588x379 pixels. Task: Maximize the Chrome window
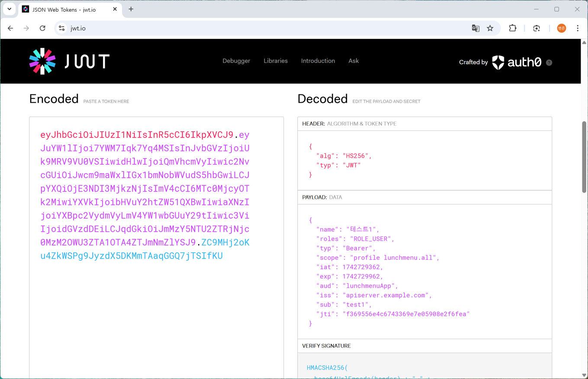557,9
